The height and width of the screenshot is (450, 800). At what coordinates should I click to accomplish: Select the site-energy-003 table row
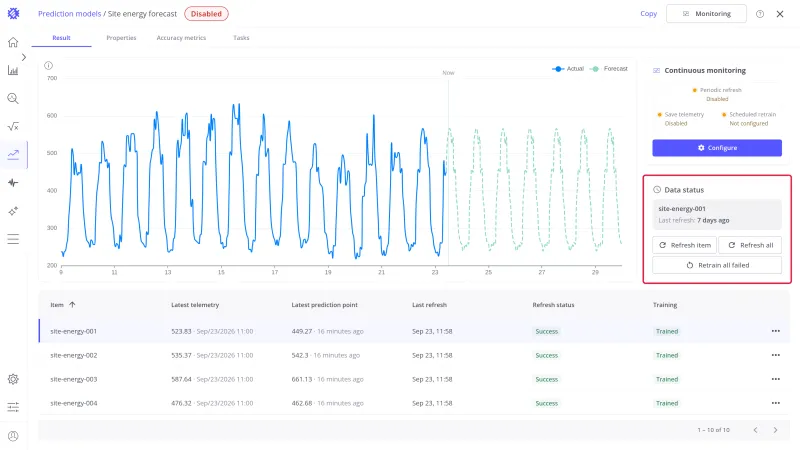[x=414, y=379]
